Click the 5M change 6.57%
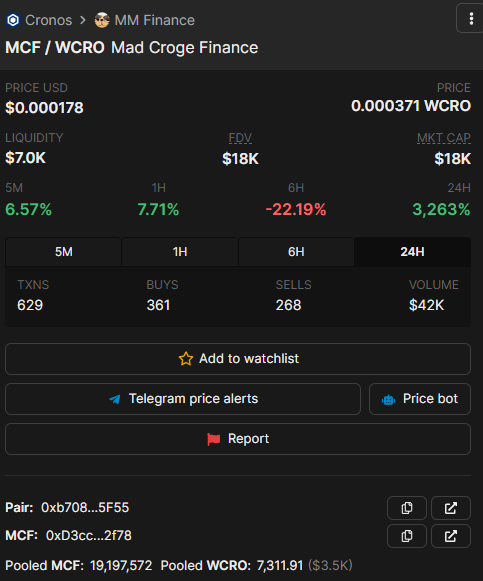The width and height of the screenshot is (483, 581). coord(29,209)
